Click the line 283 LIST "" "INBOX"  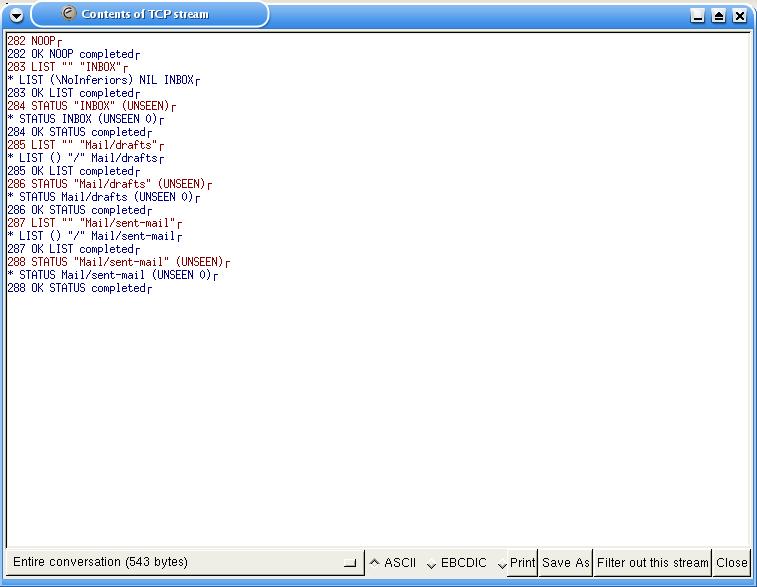pyautogui.click(x=64, y=67)
